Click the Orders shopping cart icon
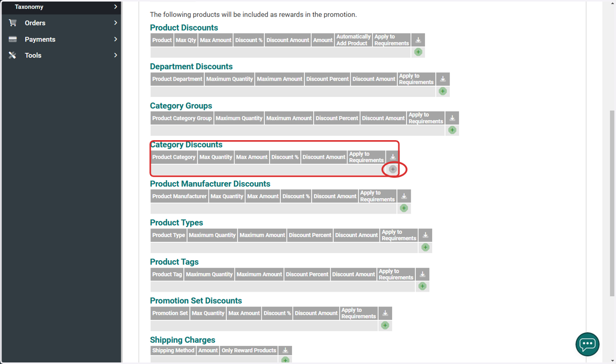The width and height of the screenshot is (616, 364). pos(13,23)
